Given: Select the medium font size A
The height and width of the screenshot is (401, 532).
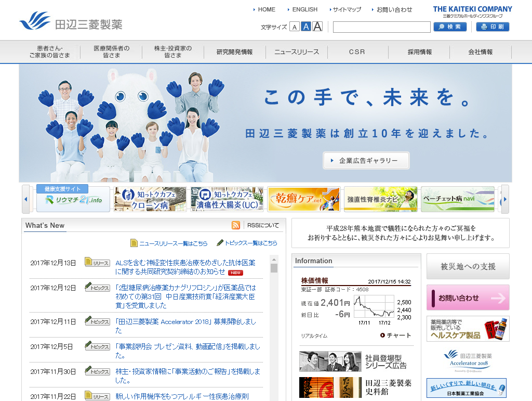Looking at the screenshot, I should (306, 27).
